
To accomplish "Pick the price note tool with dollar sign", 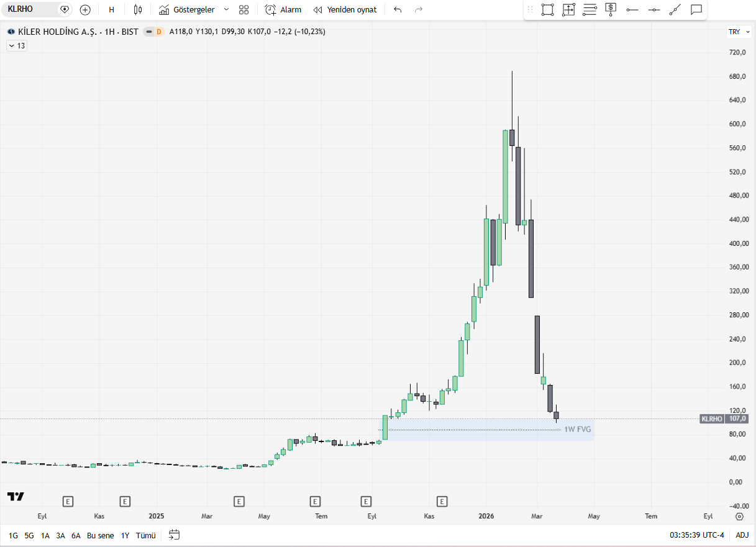I will 611,9.
